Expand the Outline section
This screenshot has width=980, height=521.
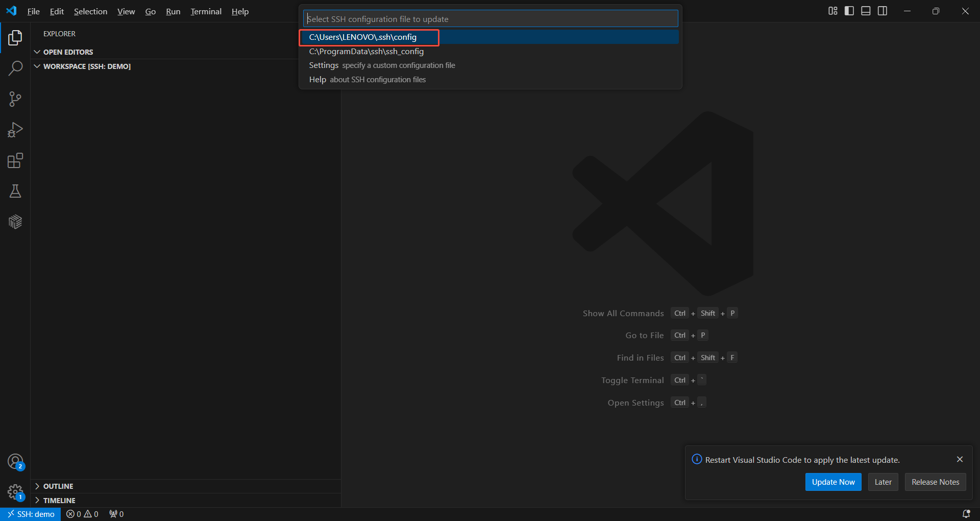click(58, 486)
